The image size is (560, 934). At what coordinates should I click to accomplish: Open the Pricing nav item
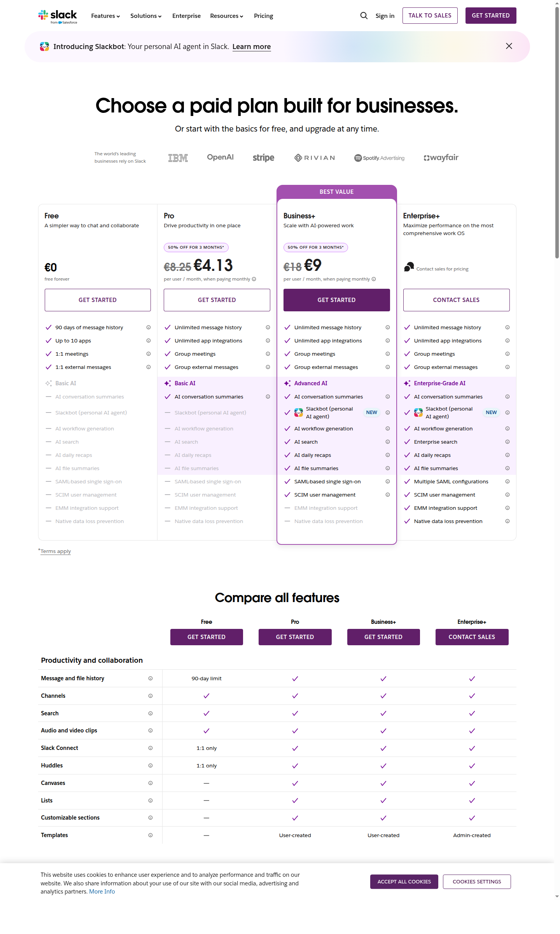tap(263, 16)
